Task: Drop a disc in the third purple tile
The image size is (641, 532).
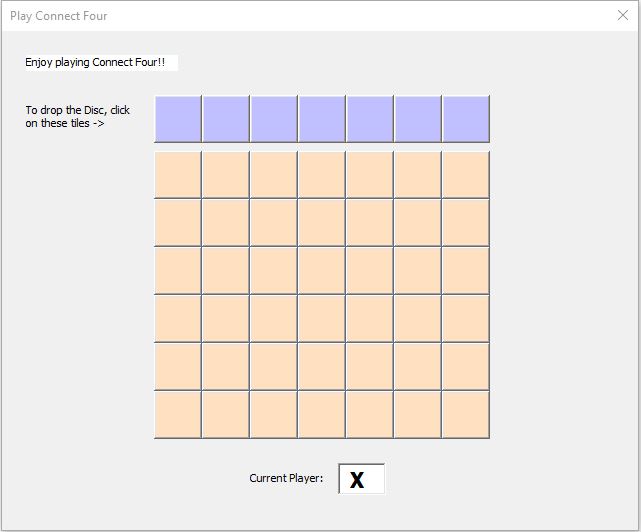Action: 274,119
